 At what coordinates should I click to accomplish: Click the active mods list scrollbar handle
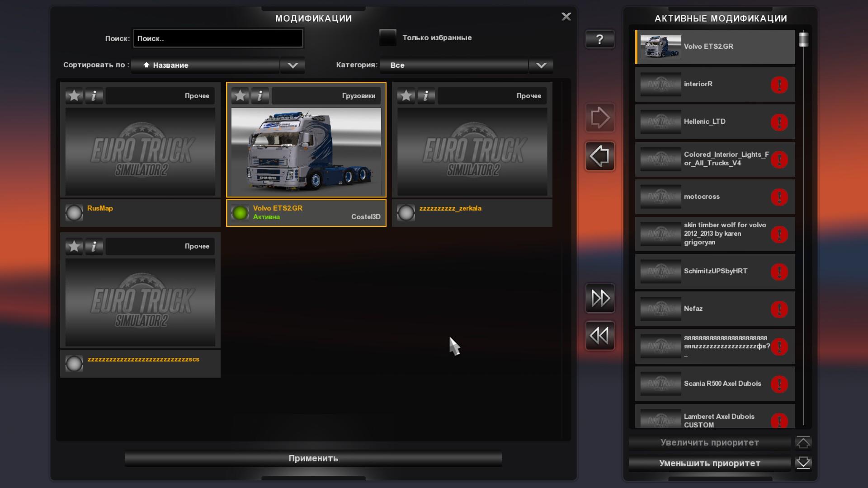pos(803,39)
